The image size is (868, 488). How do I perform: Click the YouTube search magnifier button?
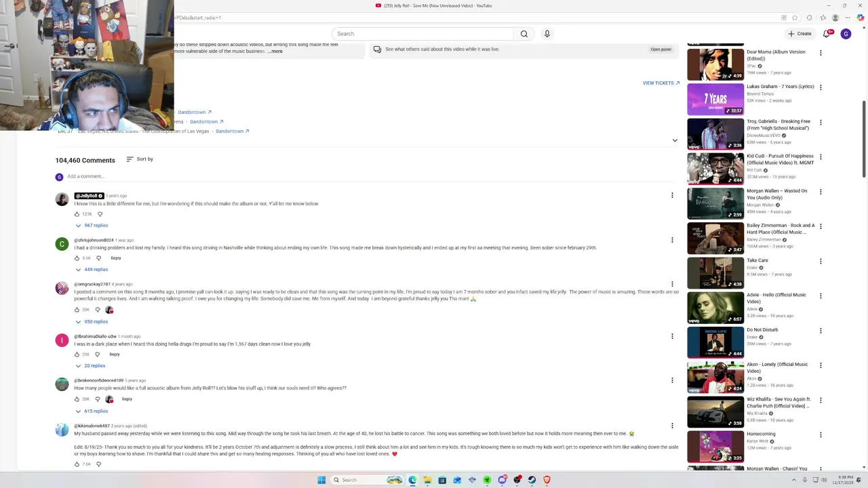[524, 34]
